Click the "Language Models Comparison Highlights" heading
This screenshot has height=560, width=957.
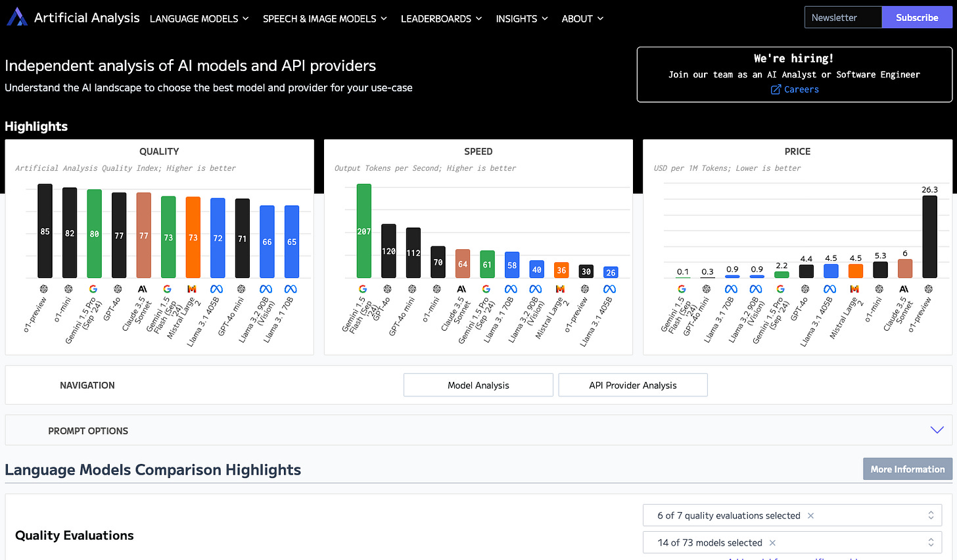(x=152, y=469)
